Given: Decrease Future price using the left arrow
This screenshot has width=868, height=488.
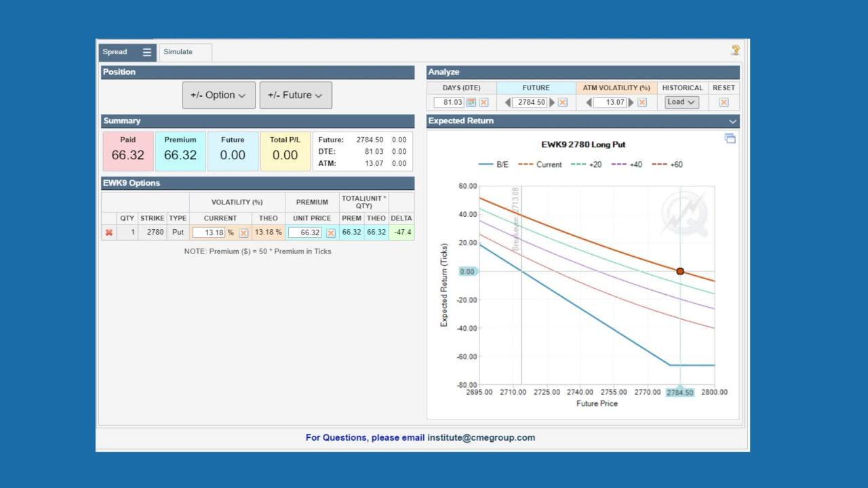Looking at the screenshot, I should [x=509, y=102].
